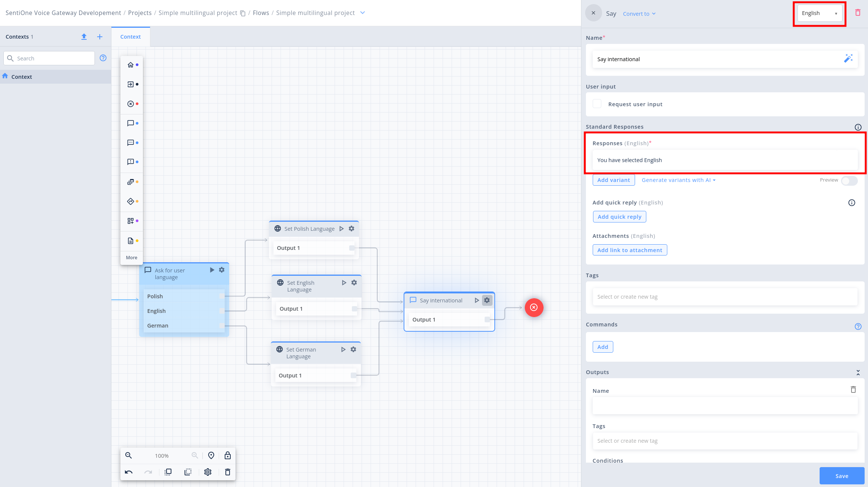Open the Contexts panel add button
This screenshot has width=868, height=487.
[x=99, y=36]
